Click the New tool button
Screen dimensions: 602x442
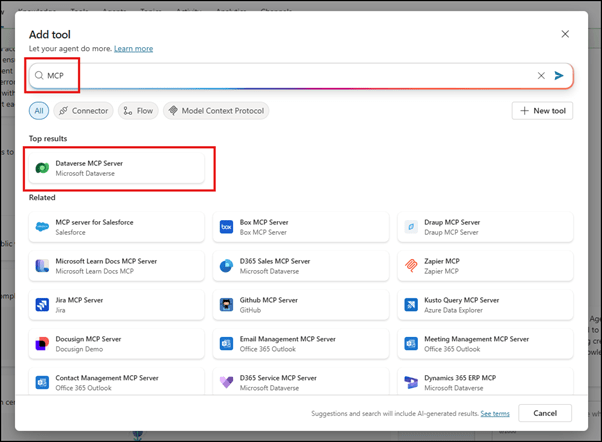542,111
